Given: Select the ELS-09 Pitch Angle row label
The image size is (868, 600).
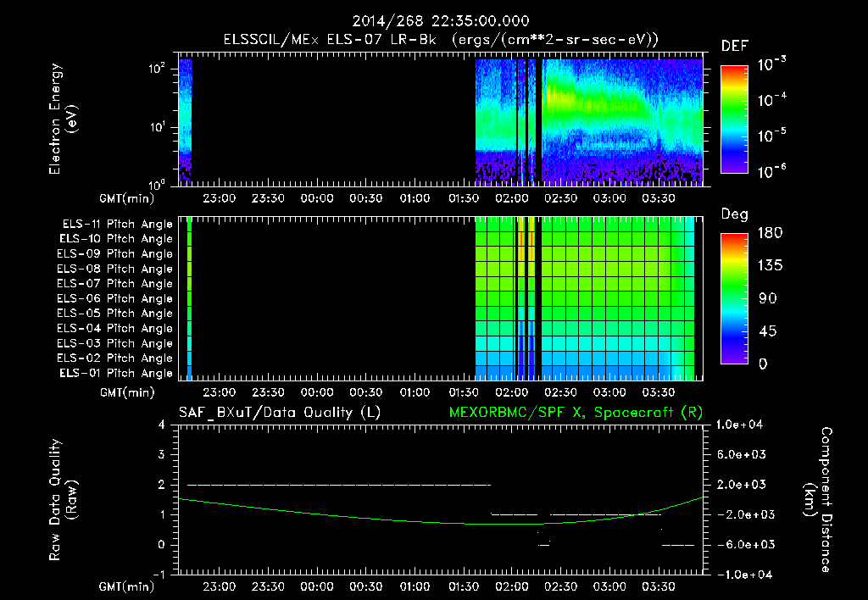Looking at the screenshot, I should click(x=115, y=254).
